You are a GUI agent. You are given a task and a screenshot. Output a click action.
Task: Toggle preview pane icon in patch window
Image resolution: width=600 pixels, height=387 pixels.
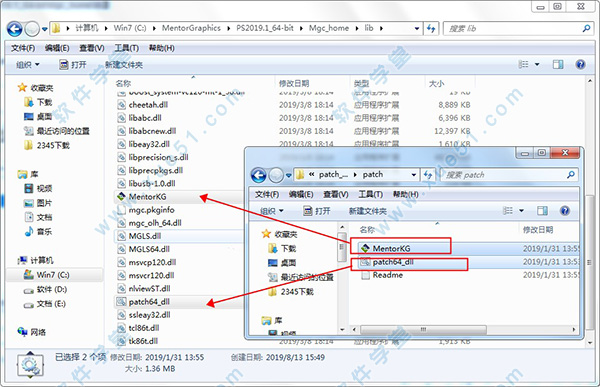click(542, 211)
